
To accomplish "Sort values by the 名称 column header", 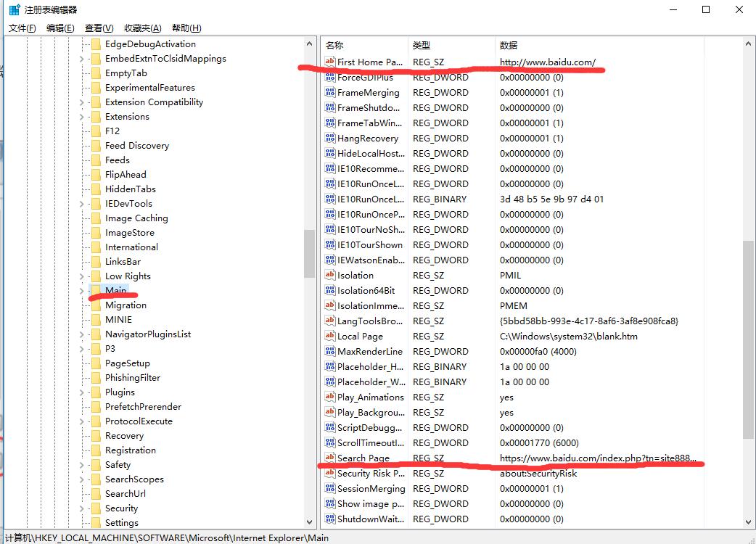I will point(334,45).
